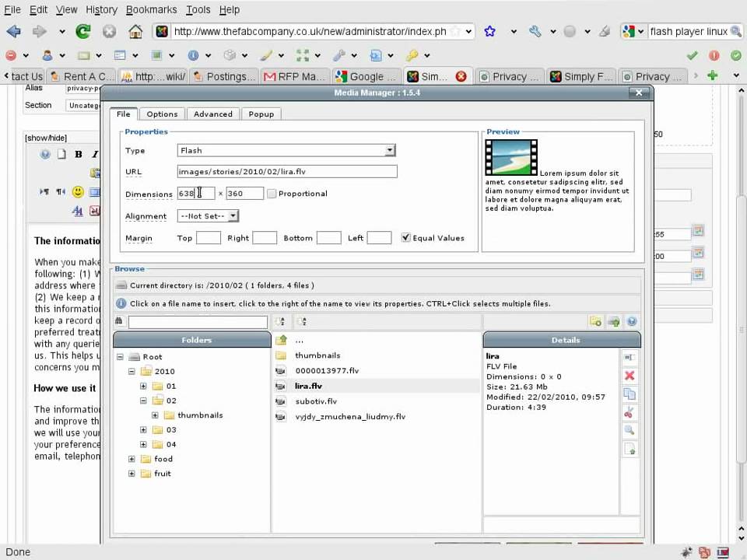
Task: Switch to the RFP Ma... browser tab
Action: pos(295,76)
